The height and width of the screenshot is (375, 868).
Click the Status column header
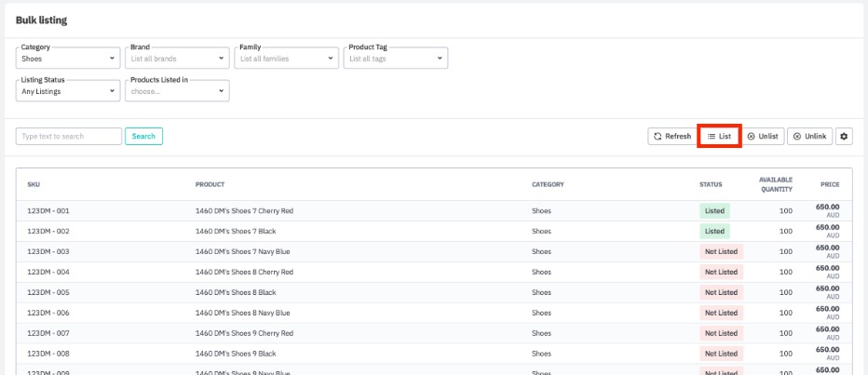[710, 184]
